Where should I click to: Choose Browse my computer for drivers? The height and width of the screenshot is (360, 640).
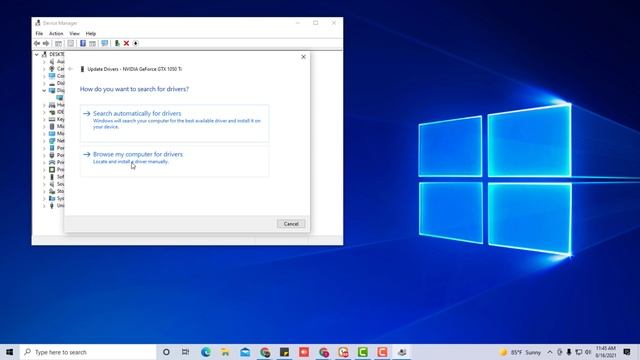tap(175, 162)
